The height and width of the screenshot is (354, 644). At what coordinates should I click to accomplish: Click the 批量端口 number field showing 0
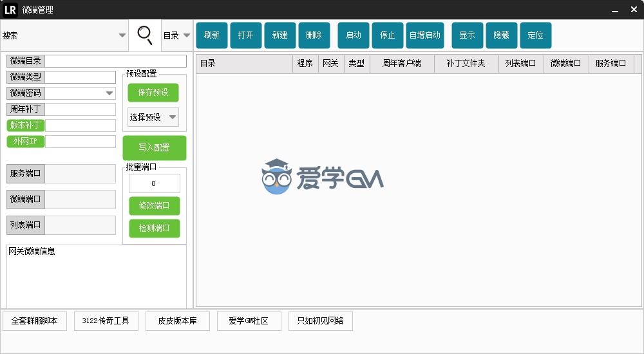coord(155,183)
